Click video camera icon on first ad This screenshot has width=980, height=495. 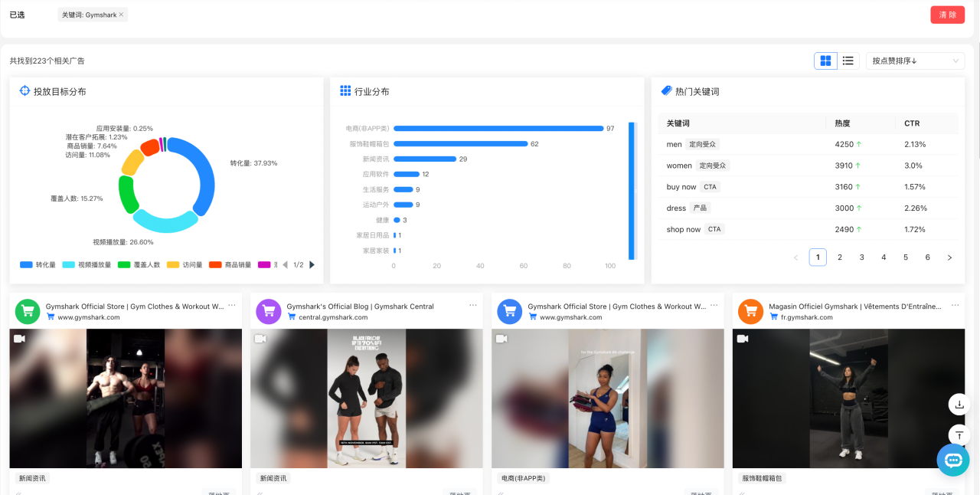pyautogui.click(x=20, y=339)
